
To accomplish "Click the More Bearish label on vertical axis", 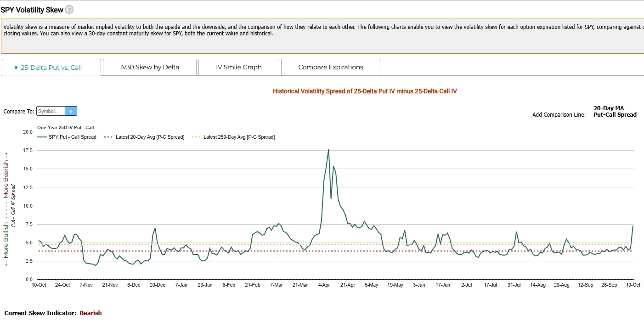I will (6, 179).
